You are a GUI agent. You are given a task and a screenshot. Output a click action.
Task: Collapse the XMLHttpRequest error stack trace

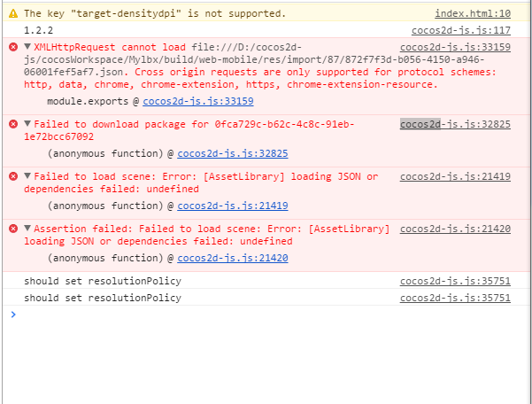click(x=27, y=47)
